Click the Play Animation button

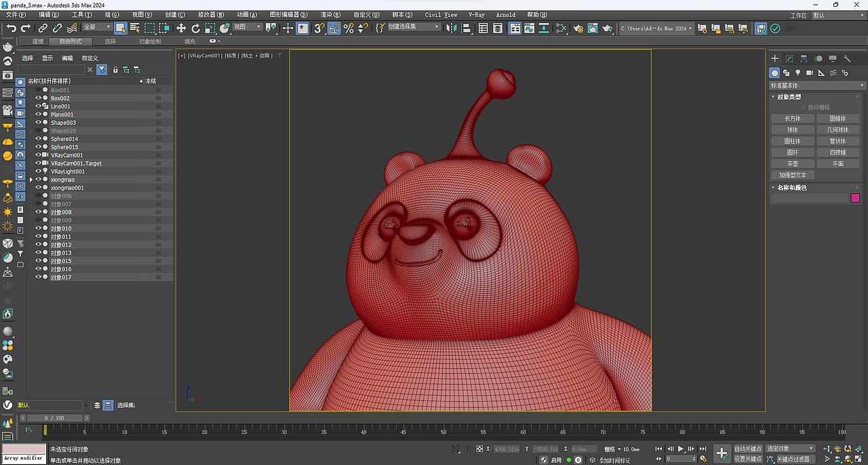click(681, 449)
